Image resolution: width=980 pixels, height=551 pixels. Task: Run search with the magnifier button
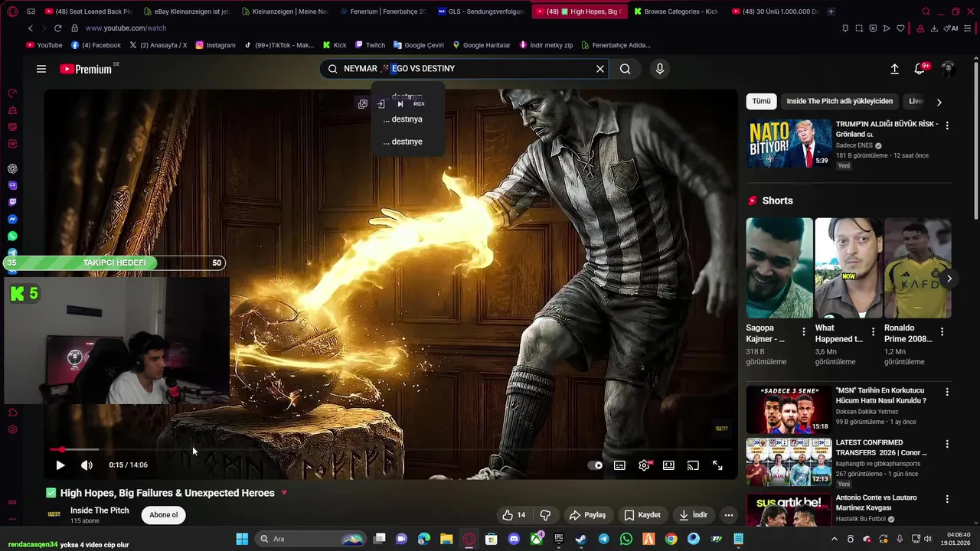coord(626,69)
